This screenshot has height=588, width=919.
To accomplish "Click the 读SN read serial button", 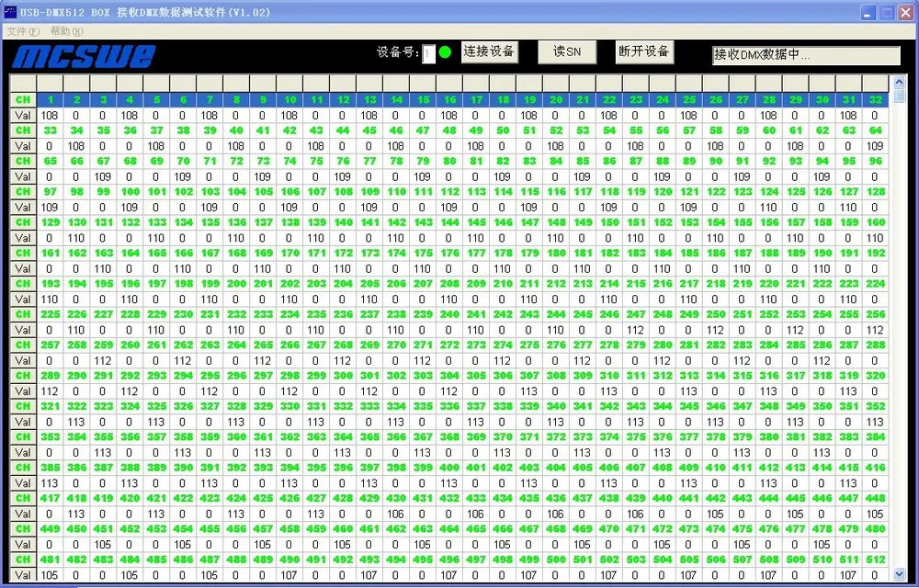I will 567,51.
